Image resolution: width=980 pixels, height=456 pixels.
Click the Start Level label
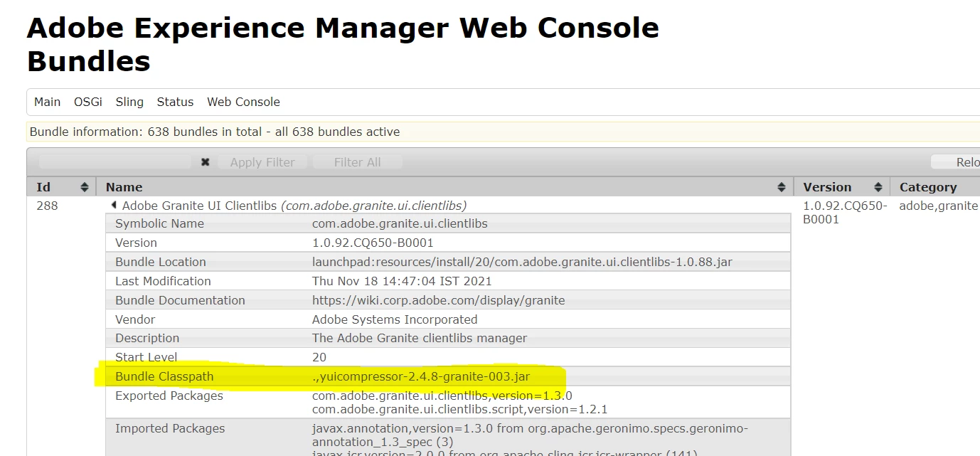click(x=147, y=357)
